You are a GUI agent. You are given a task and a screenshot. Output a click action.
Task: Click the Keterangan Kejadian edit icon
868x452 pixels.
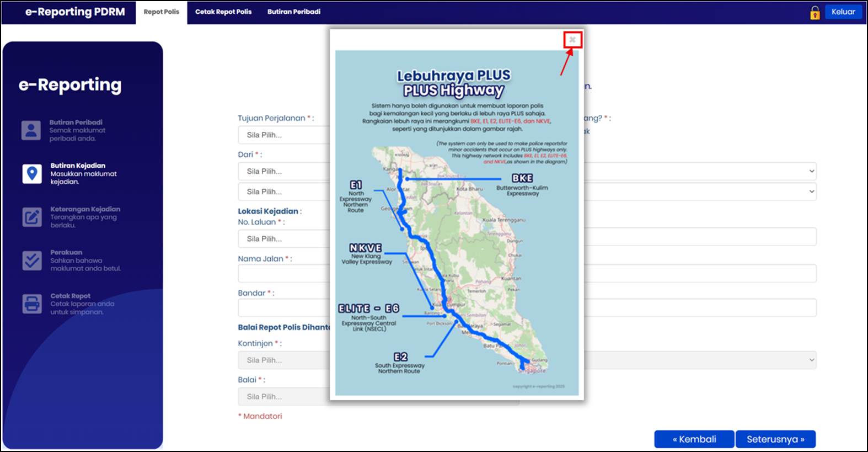pyautogui.click(x=32, y=217)
